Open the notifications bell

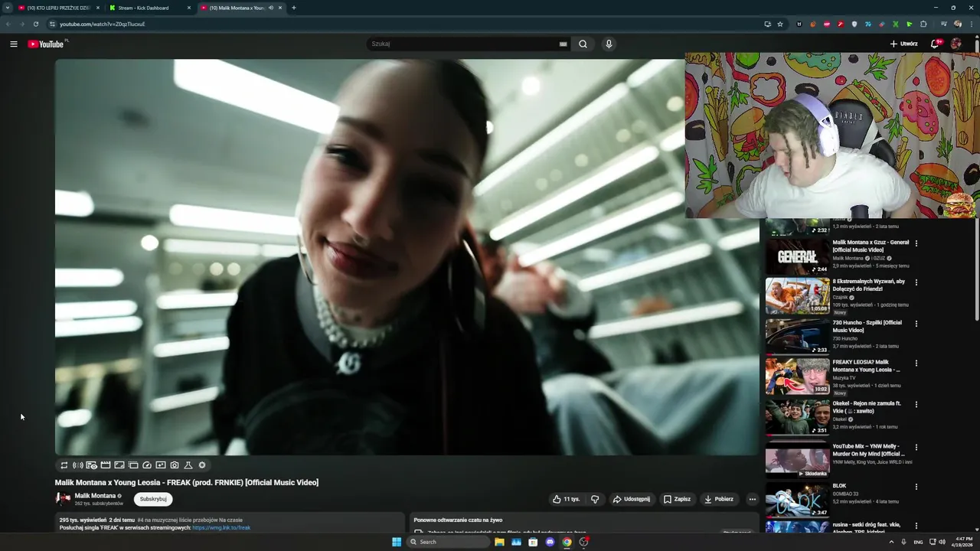(x=935, y=44)
